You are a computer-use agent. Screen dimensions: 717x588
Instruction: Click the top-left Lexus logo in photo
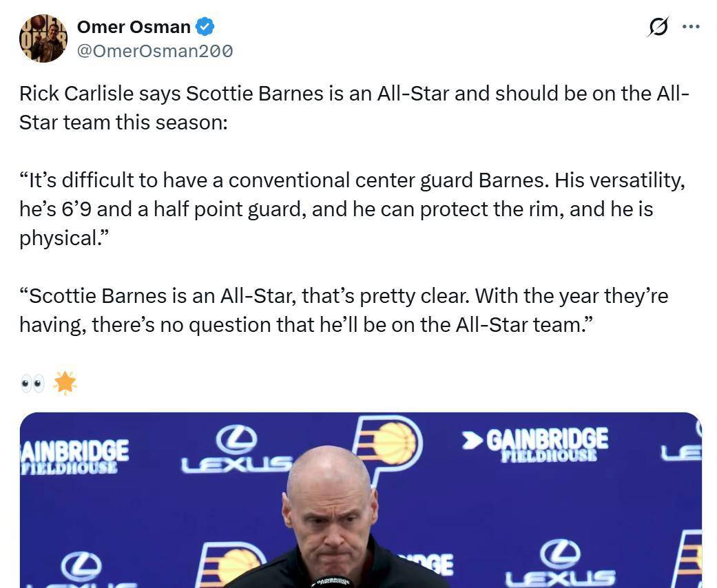(x=236, y=450)
